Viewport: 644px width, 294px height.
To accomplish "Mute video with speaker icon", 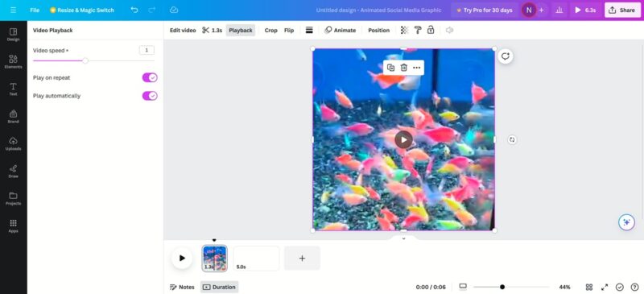I will 450,30.
